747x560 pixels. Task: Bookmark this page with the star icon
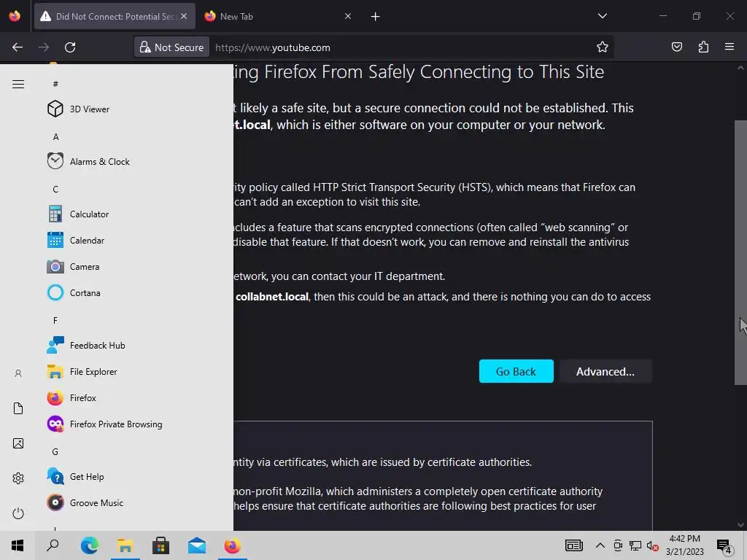pyautogui.click(x=602, y=47)
